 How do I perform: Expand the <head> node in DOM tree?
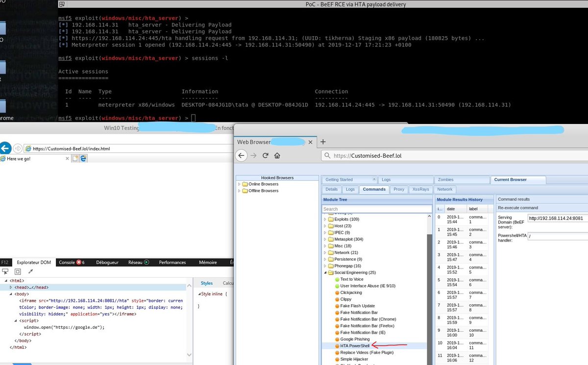coord(11,287)
